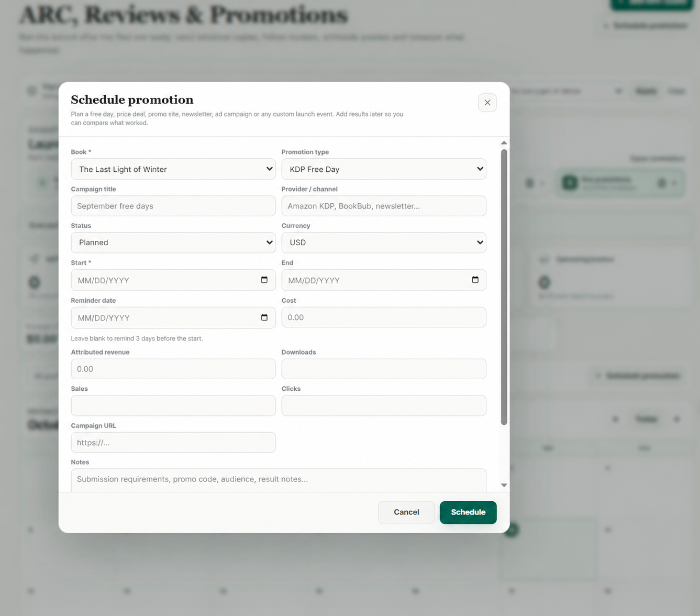Click the Reminder date field
This screenshot has height=616, width=700.
coord(173,318)
